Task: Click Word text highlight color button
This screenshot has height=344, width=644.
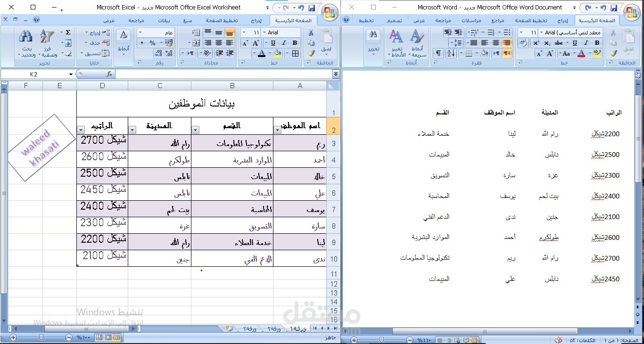Action: (x=597, y=53)
